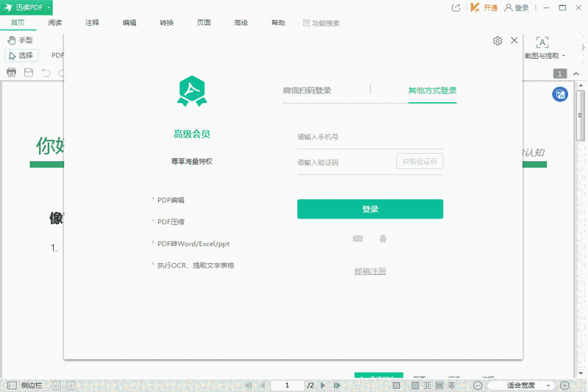This screenshot has width=588, height=392.
Task: Toggle the 侧边栏 sidebar panel
Action: click(24, 385)
